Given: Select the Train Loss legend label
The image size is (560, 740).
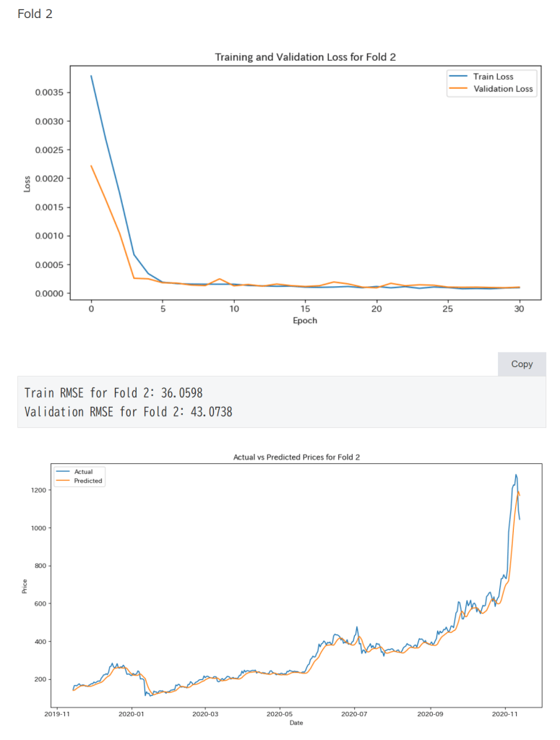Looking at the screenshot, I should tap(494, 77).
